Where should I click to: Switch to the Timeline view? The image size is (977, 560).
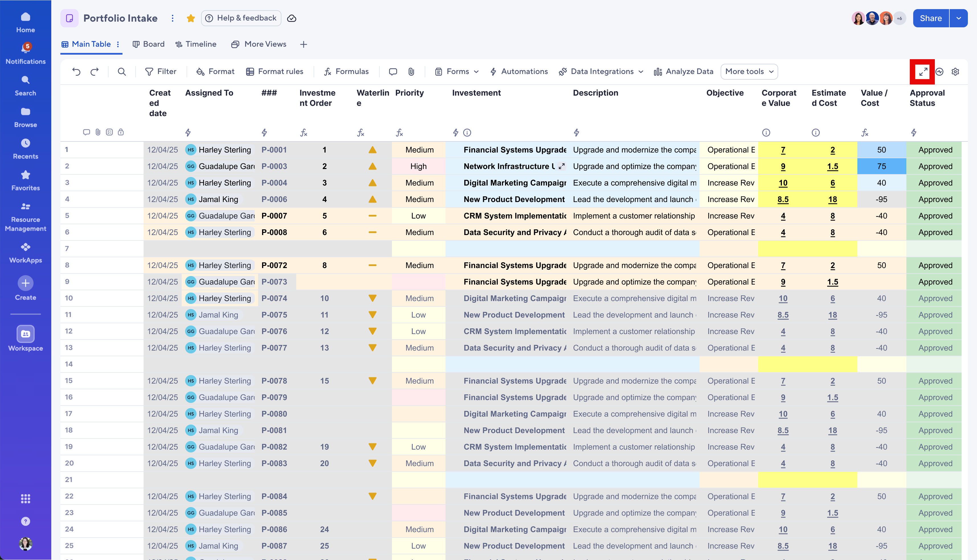pyautogui.click(x=196, y=44)
